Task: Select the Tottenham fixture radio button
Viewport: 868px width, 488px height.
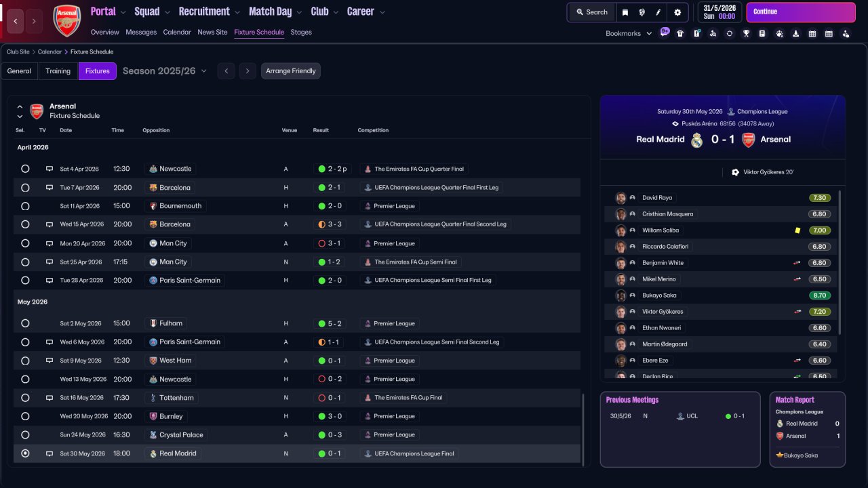Action: tap(25, 398)
